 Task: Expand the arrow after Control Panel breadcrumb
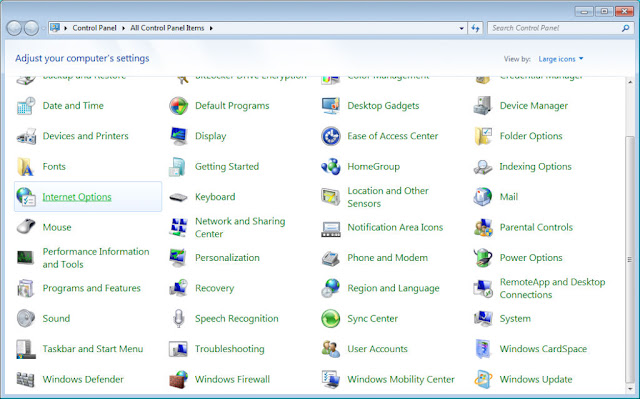[x=123, y=28]
